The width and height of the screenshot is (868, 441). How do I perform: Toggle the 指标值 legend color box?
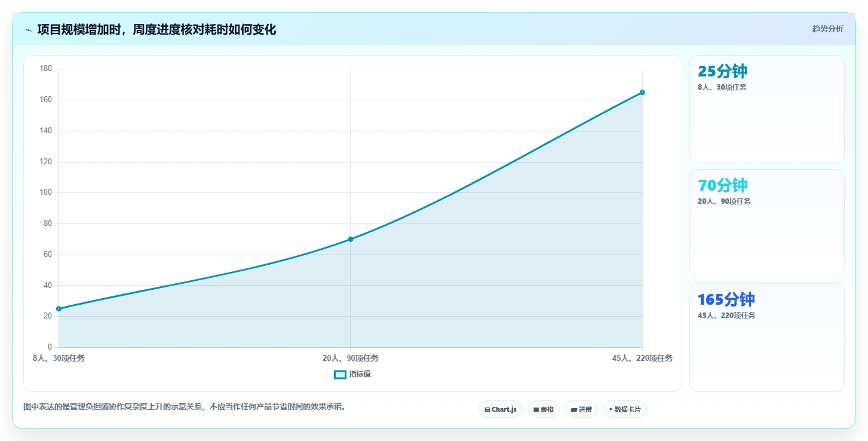pyautogui.click(x=340, y=375)
